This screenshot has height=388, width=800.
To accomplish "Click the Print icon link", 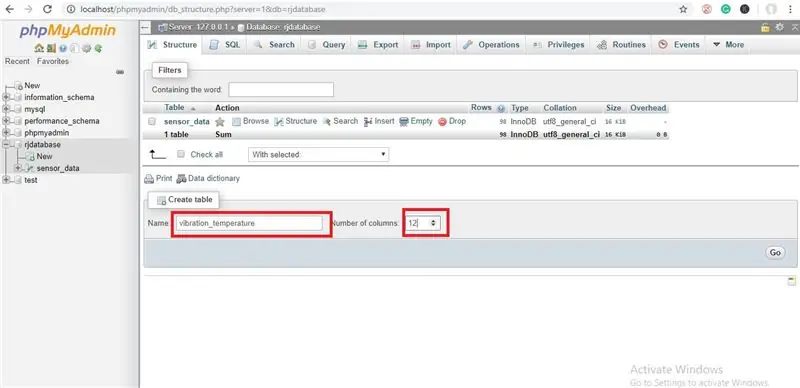I will [x=149, y=179].
